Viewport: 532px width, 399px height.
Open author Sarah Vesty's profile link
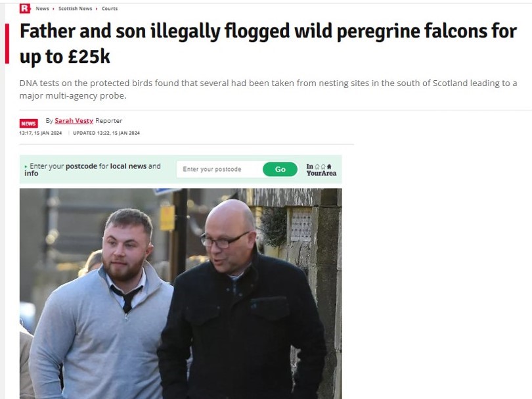point(74,120)
